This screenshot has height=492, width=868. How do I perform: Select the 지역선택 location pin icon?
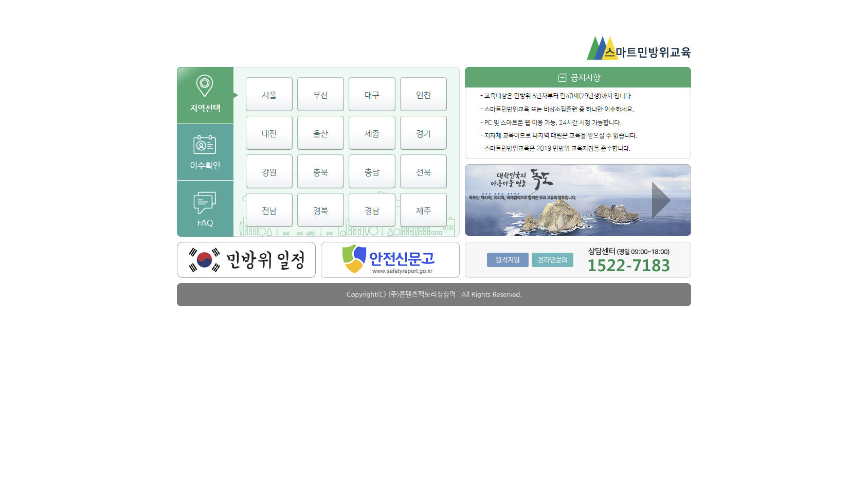click(205, 86)
